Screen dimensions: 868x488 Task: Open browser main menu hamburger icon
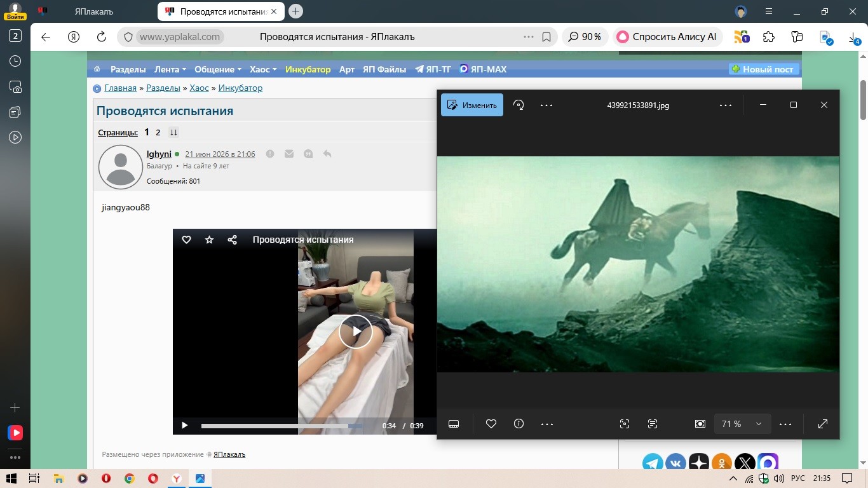click(x=768, y=11)
